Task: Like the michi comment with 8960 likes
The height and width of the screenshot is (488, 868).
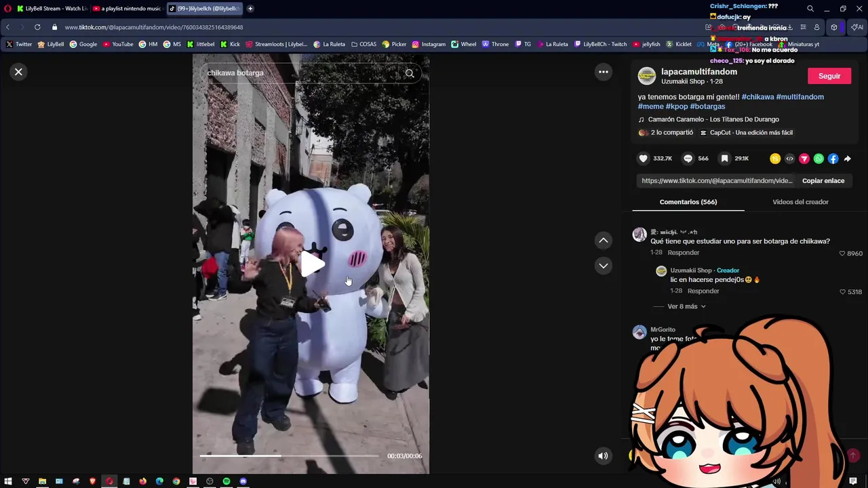Action: point(842,253)
